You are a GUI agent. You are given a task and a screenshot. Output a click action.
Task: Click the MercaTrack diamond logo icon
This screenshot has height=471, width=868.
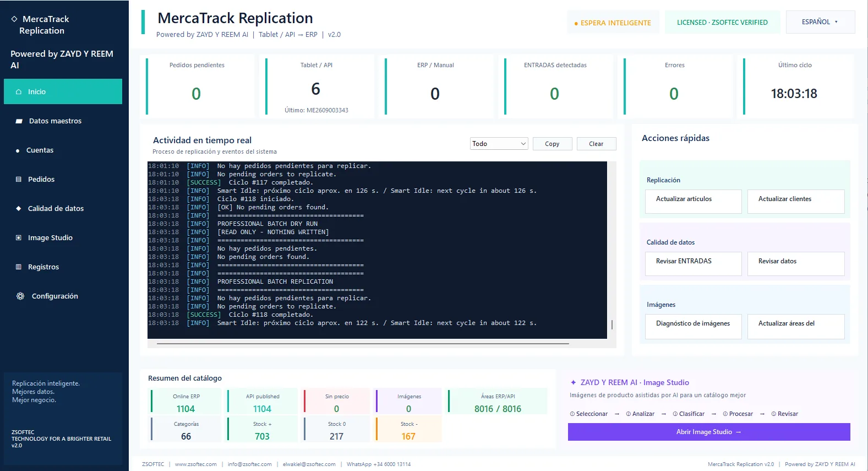pyautogui.click(x=14, y=19)
